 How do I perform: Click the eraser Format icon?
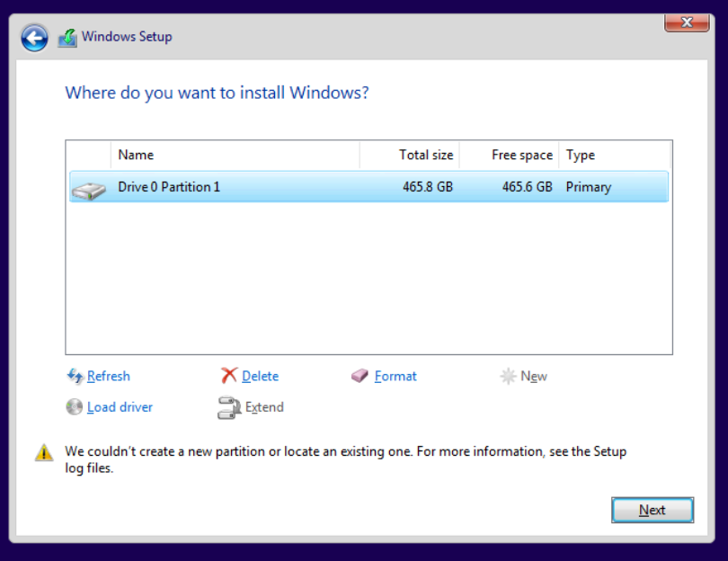(360, 376)
